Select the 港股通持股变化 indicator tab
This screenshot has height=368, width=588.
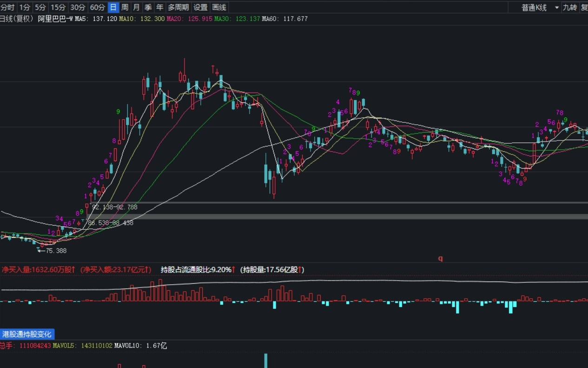point(27,334)
